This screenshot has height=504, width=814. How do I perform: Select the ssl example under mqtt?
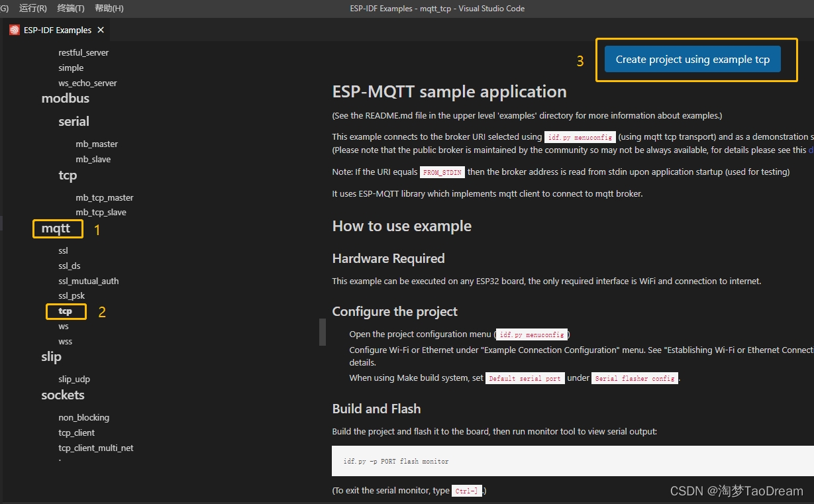tap(63, 250)
